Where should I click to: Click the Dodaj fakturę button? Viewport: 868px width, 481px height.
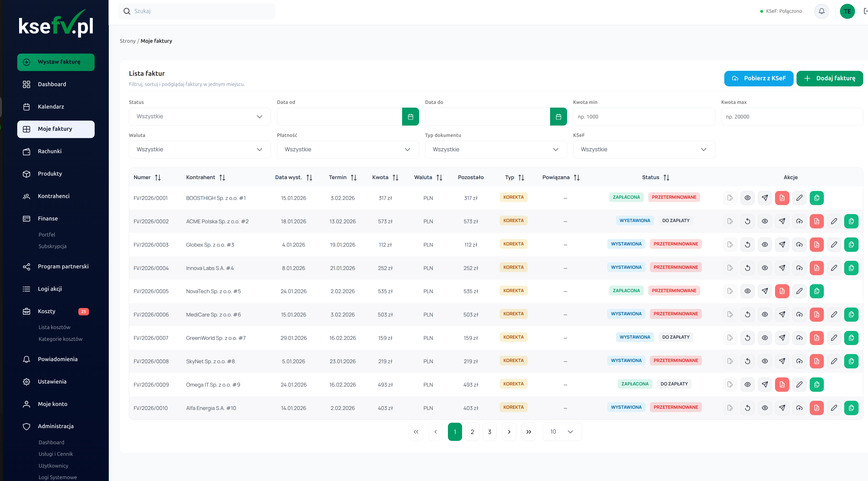click(829, 79)
